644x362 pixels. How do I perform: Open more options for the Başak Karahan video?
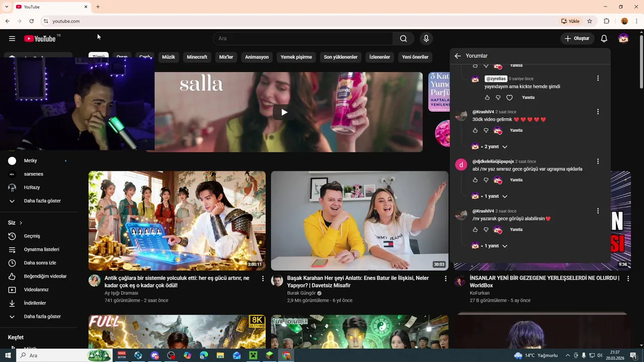445,278
